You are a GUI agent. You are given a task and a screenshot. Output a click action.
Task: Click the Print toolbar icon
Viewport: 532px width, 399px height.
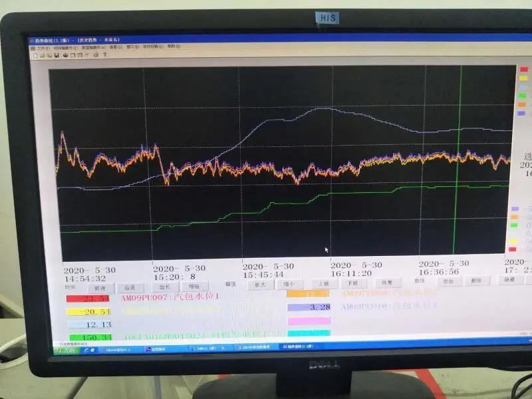(96, 55)
